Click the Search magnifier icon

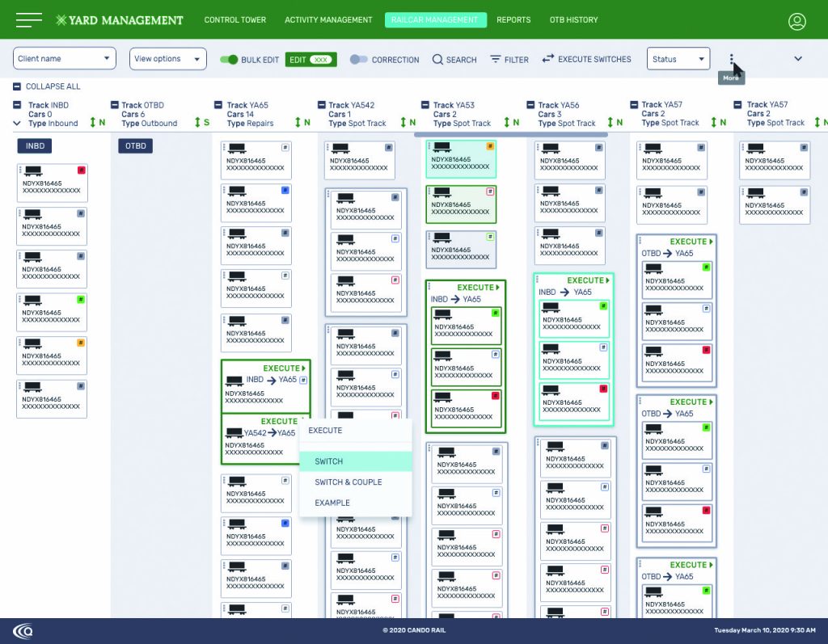coord(437,60)
